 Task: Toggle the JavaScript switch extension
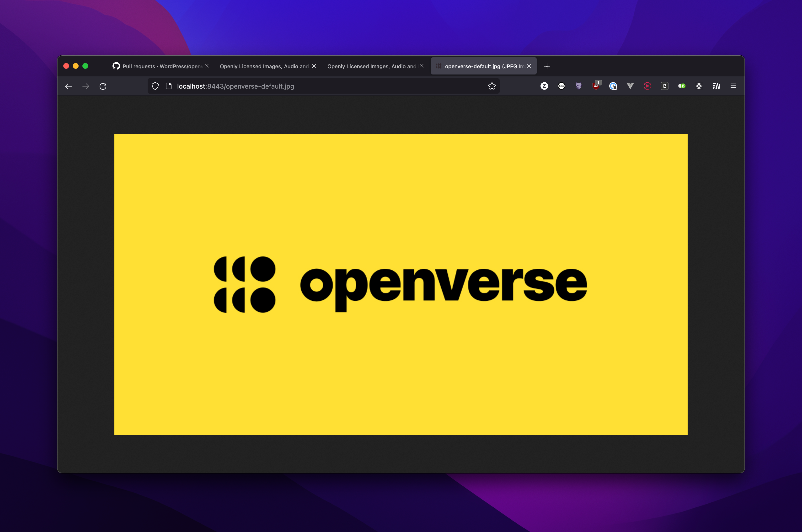point(682,86)
